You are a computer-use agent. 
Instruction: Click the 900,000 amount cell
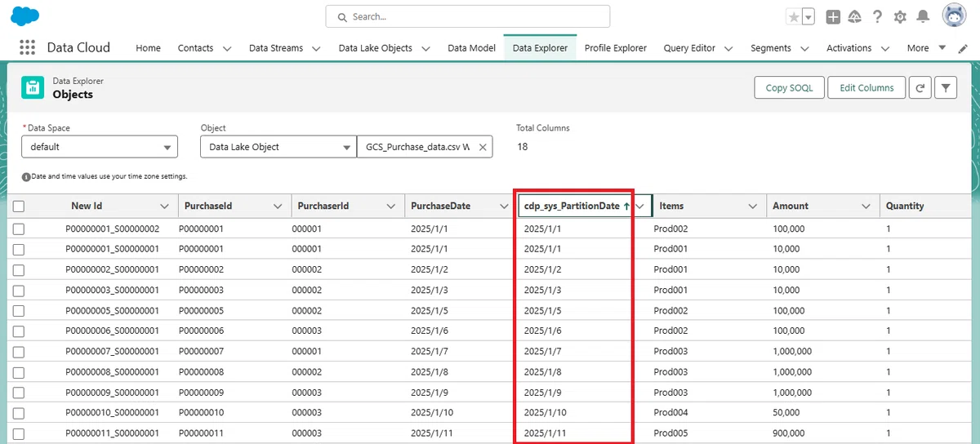pyautogui.click(x=789, y=433)
